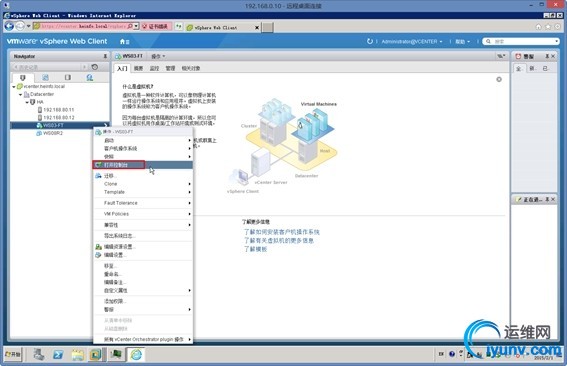Click Internet Explorer taskbar icon
Viewport: 567px width, 366px height.
click(x=136, y=354)
